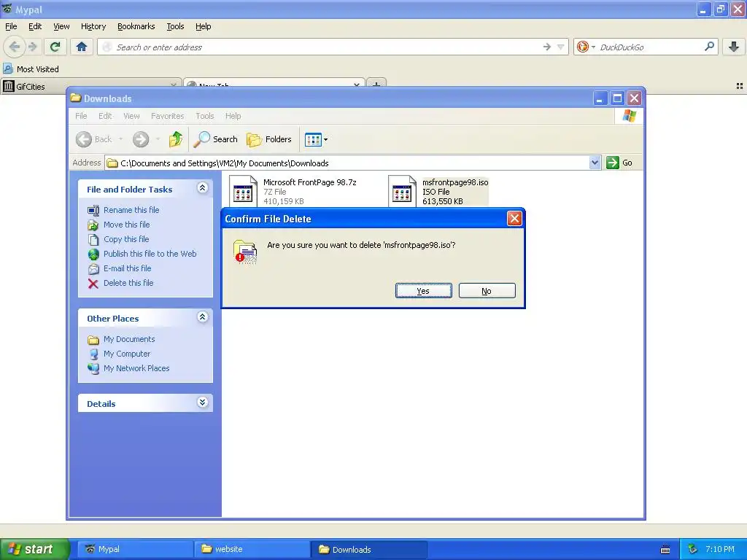Switch to the GifCities tab
Screen dimensions: 747x560
point(90,86)
